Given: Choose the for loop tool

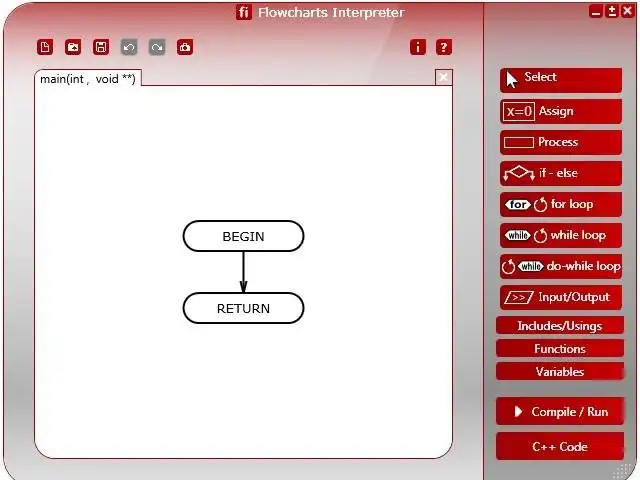Looking at the screenshot, I should click(x=561, y=204).
